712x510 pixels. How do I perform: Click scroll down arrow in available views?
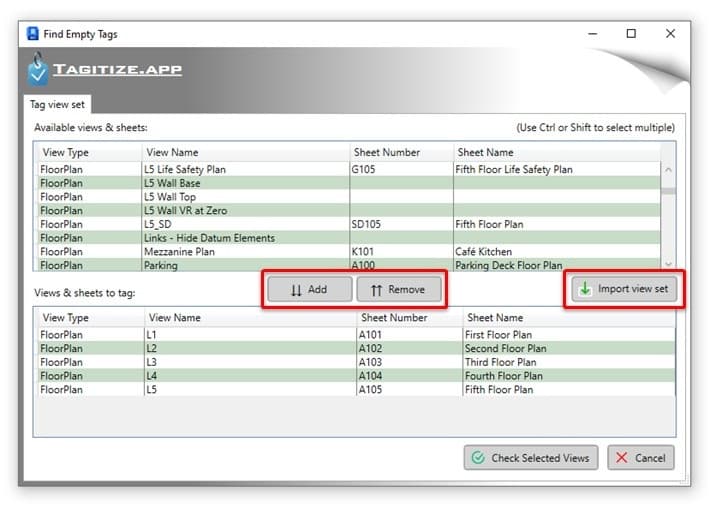(x=668, y=263)
